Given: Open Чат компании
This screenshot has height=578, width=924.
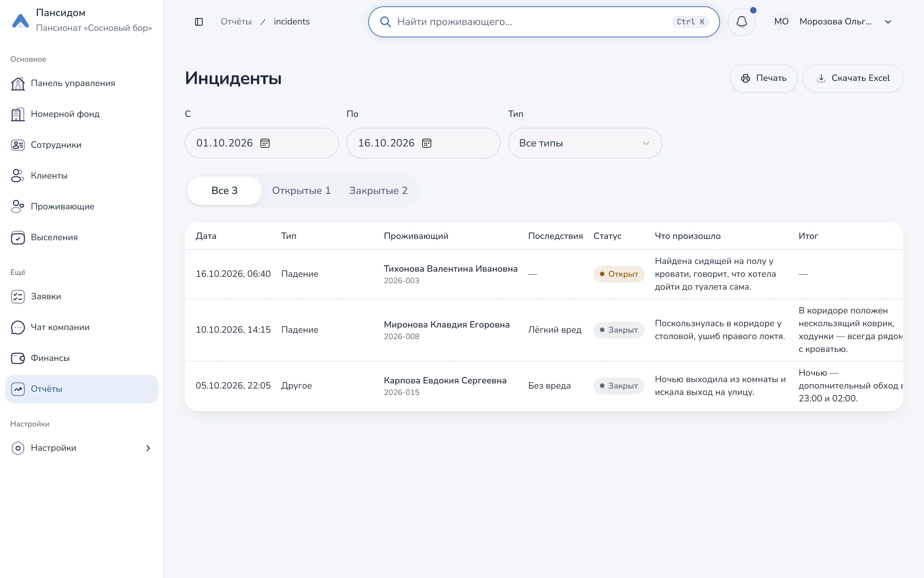Looking at the screenshot, I should (82, 327).
